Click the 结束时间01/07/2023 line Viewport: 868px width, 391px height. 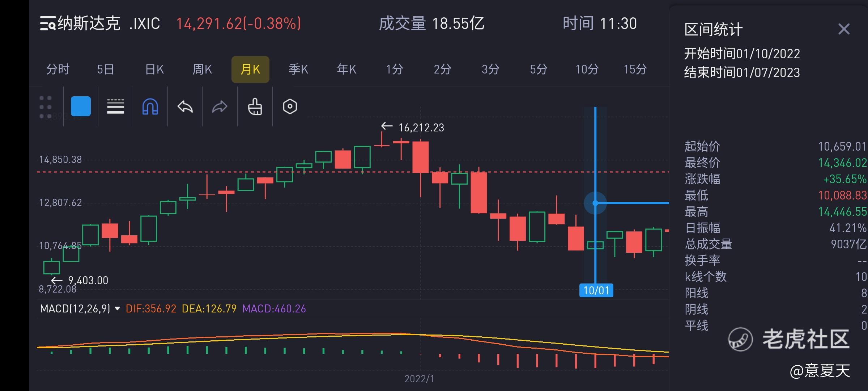pos(742,72)
